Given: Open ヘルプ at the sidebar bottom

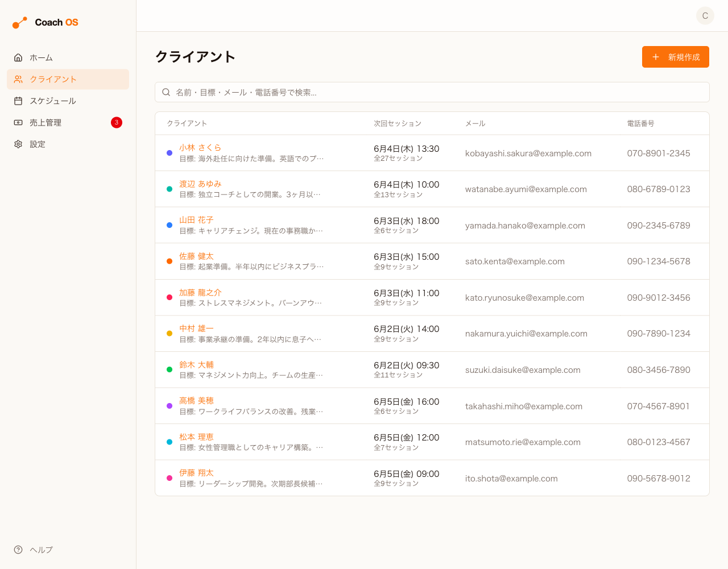Looking at the screenshot, I should pyautogui.click(x=68, y=550).
